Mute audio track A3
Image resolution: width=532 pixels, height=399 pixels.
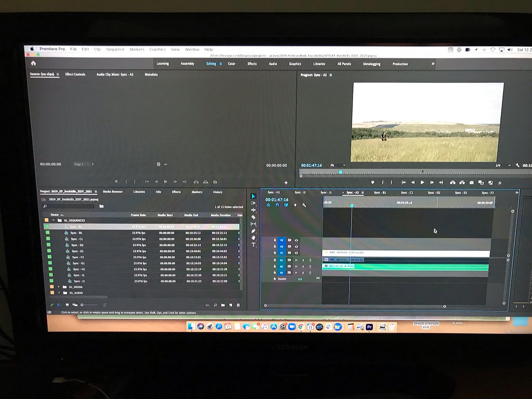(296, 272)
